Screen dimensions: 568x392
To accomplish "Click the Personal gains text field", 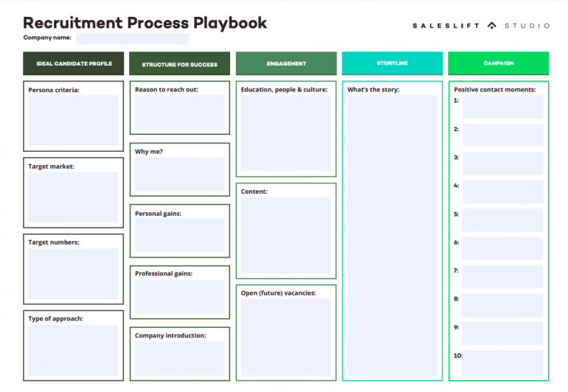I will point(180,235).
